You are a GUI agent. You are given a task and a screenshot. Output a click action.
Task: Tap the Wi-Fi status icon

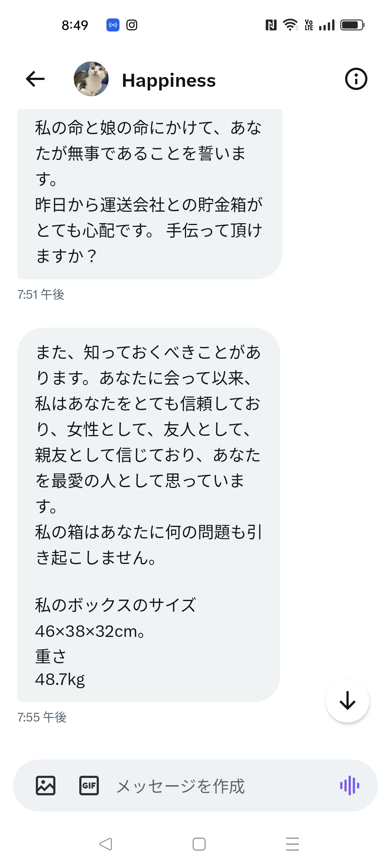(290, 25)
